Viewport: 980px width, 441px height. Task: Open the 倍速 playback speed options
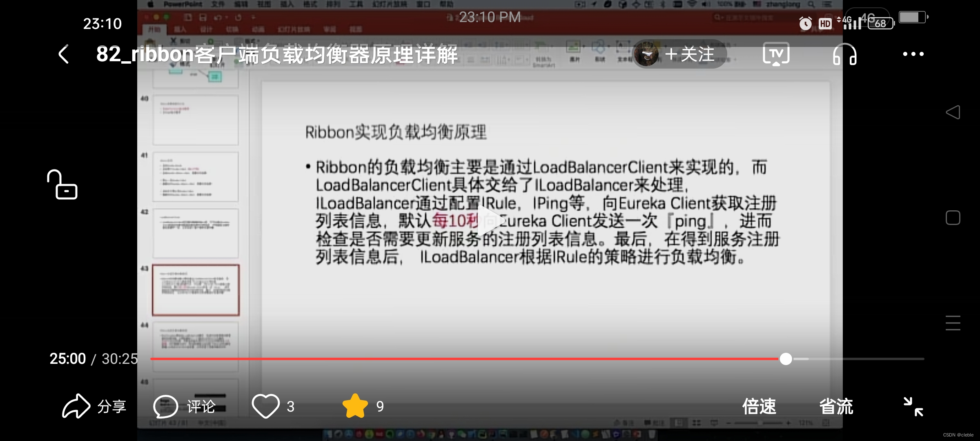coord(759,407)
